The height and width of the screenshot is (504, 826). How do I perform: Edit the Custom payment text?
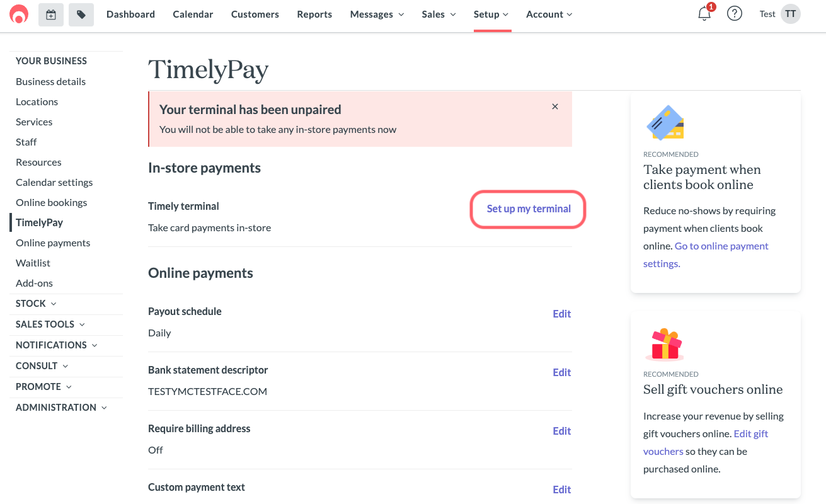click(x=561, y=490)
